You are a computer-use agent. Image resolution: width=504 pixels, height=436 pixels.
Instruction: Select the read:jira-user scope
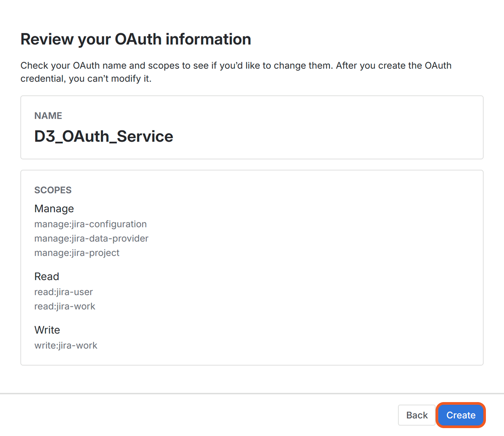click(63, 292)
